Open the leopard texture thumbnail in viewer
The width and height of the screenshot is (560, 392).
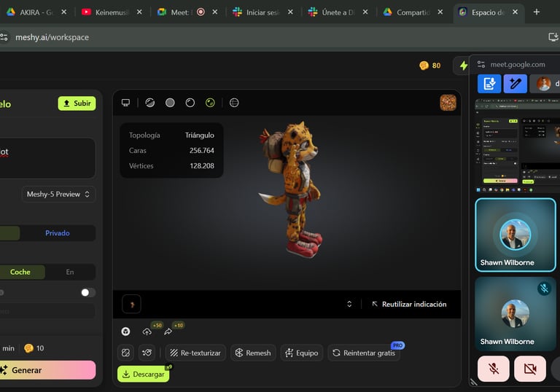(x=448, y=103)
